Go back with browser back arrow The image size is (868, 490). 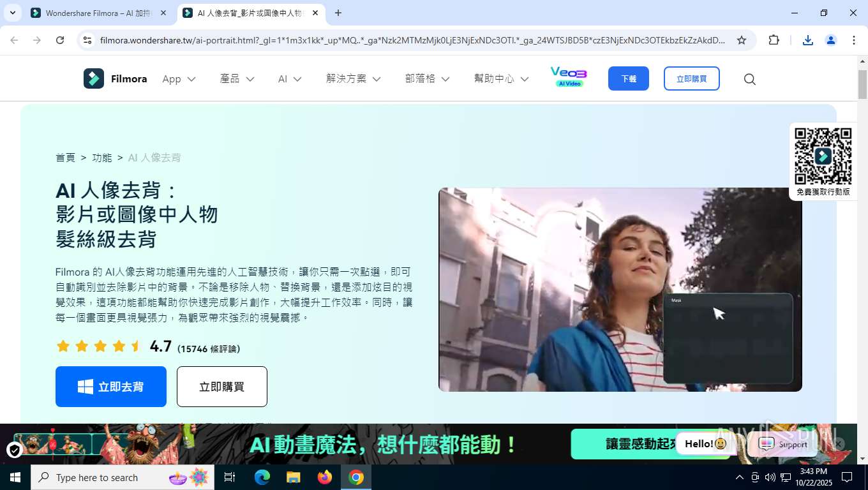(x=14, y=40)
